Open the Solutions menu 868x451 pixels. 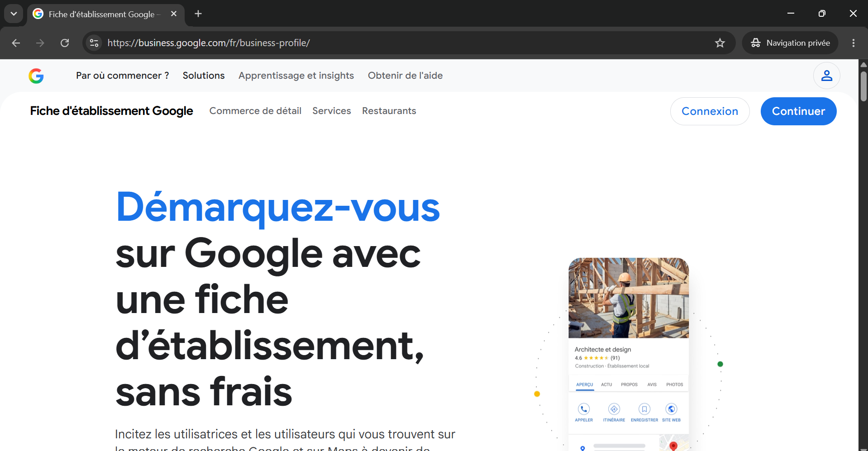tap(204, 76)
